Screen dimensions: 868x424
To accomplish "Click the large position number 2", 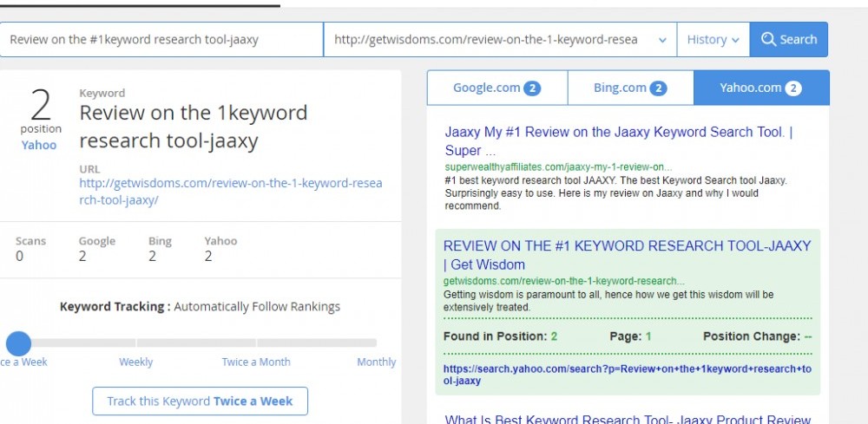I will 41,106.
